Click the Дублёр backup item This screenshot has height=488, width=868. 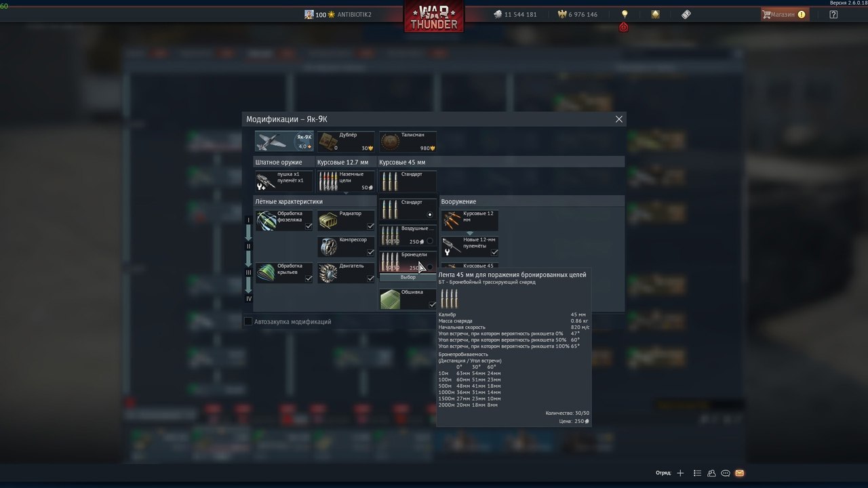(x=346, y=141)
